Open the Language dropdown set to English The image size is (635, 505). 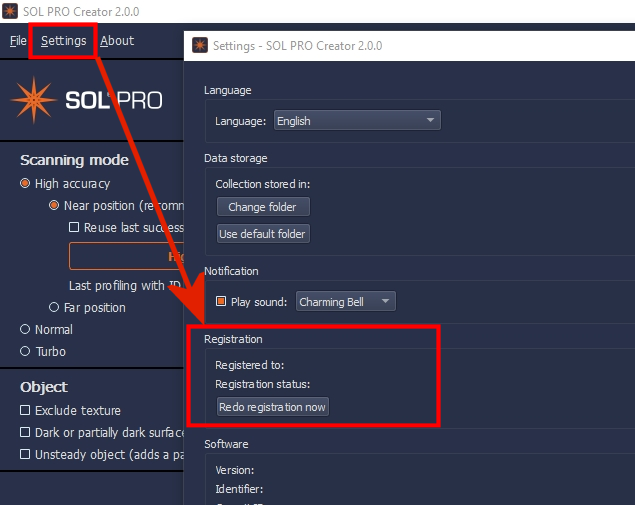(357, 120)
